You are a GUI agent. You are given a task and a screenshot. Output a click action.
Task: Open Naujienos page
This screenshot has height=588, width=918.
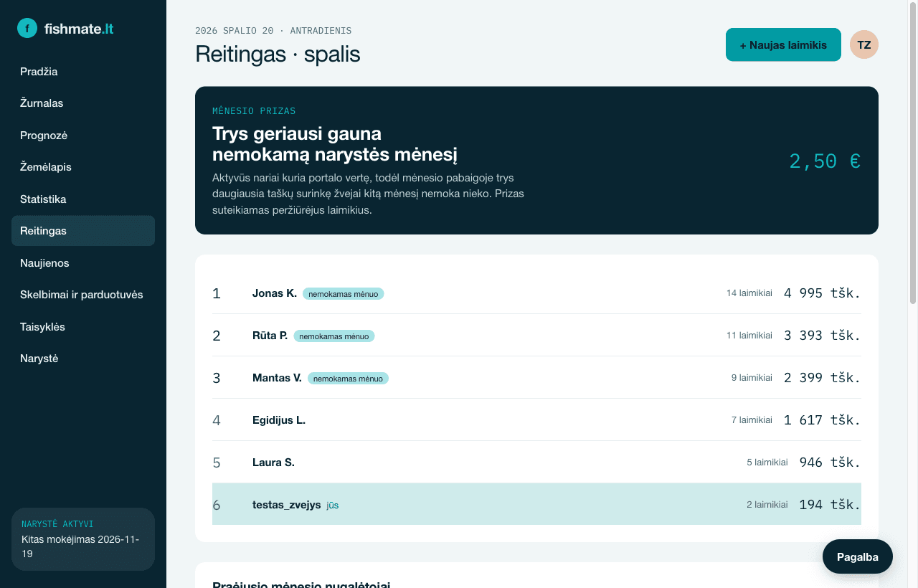83,263
